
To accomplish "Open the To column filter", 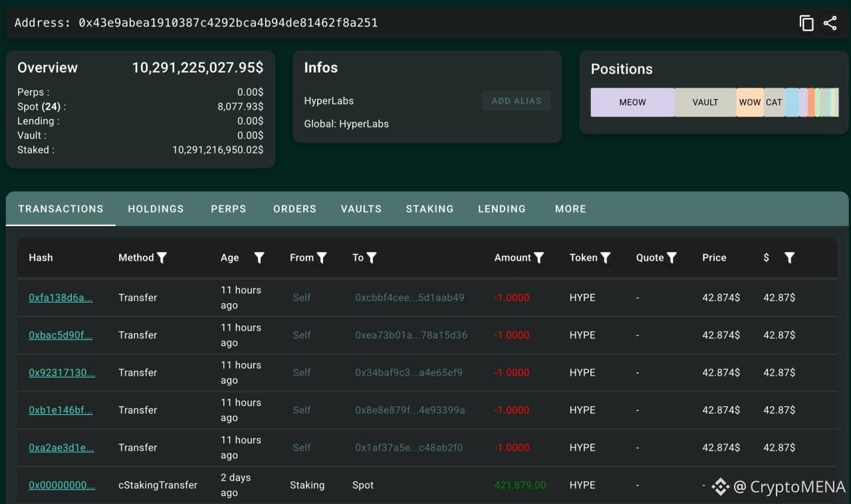I will (372, 258).
